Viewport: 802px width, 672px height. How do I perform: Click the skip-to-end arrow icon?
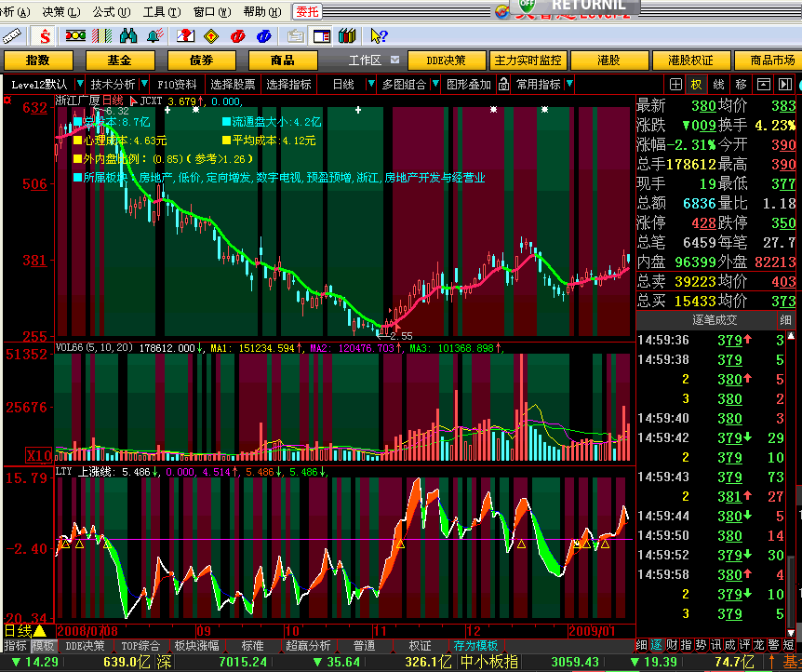coord(785,85)
